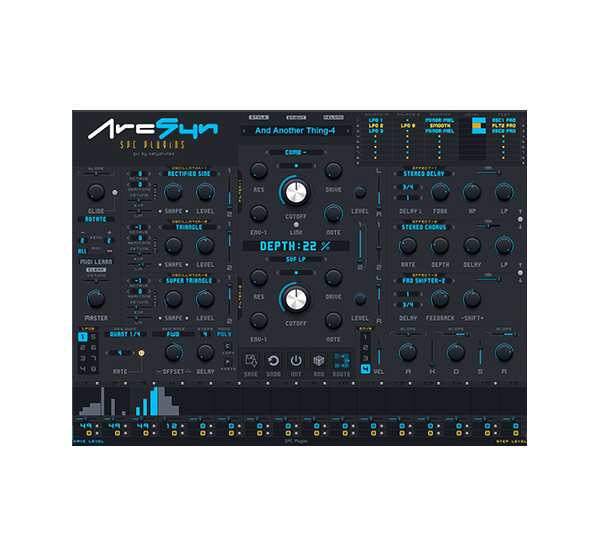
Task: Click the Master volume knob
Action: [x=96, y=299]
